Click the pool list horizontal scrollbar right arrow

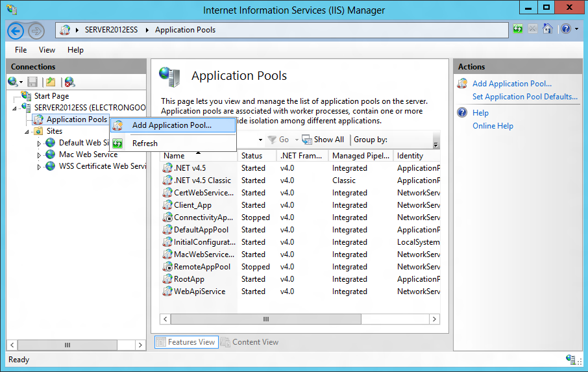pyautogui.click(x=434, y=319)
